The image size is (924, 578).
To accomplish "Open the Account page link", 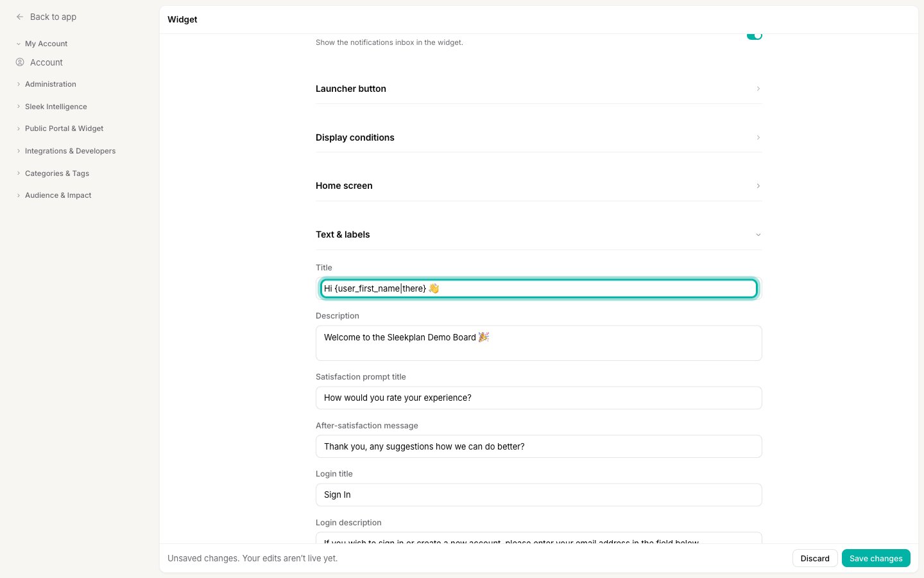I will tap(46, 62).
